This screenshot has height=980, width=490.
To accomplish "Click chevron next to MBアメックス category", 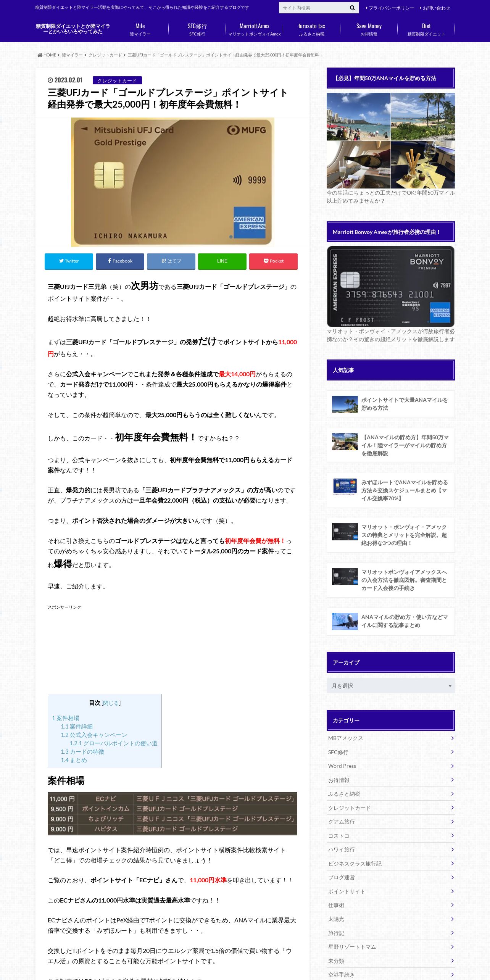I will [x=452, y=738].
